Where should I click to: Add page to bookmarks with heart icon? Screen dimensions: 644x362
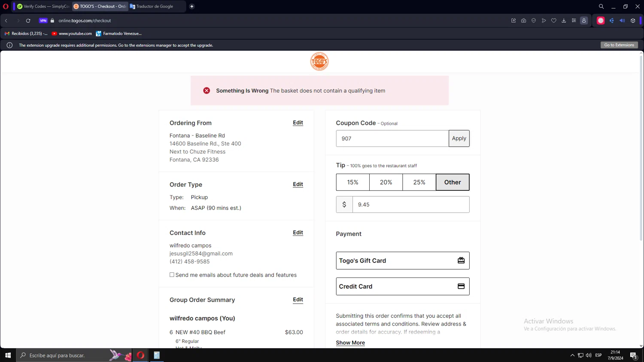(554, 21)
